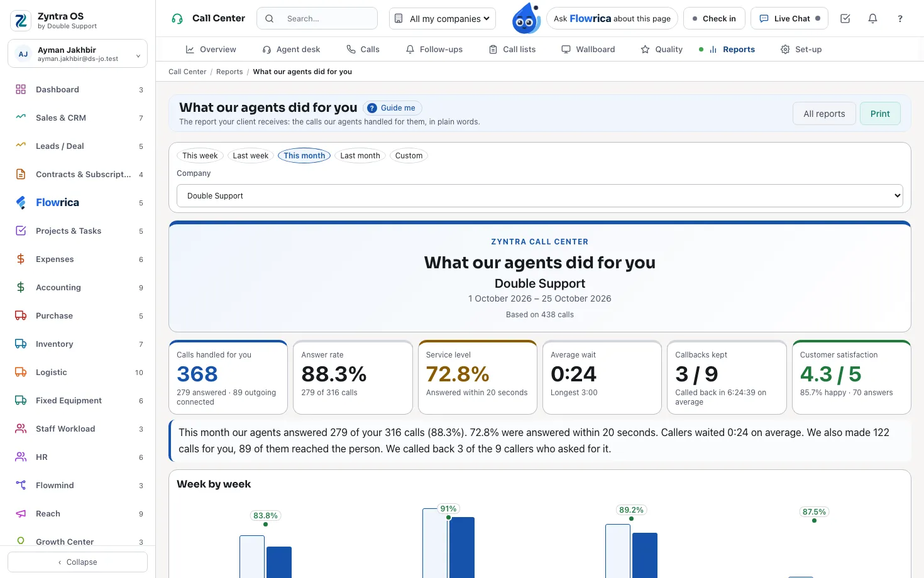The height and width of the screenshot is (578, 924).
Task: Toggle Check in status
Action: pos(714,19)
